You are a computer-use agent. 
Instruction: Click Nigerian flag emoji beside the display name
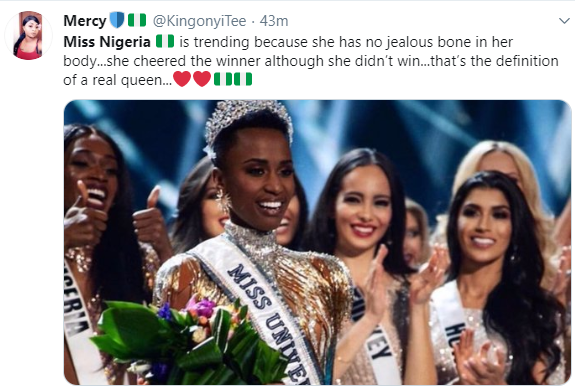137,20
